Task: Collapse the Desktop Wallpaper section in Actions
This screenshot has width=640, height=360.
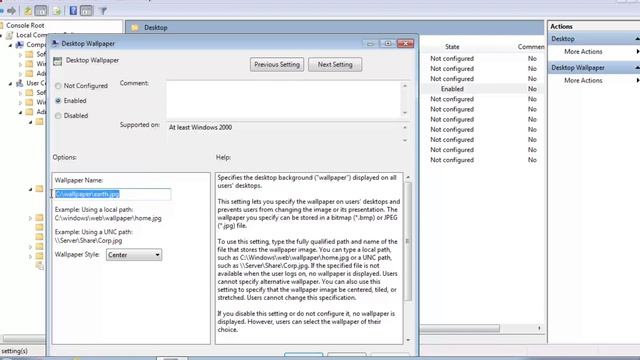Action: 637,68
